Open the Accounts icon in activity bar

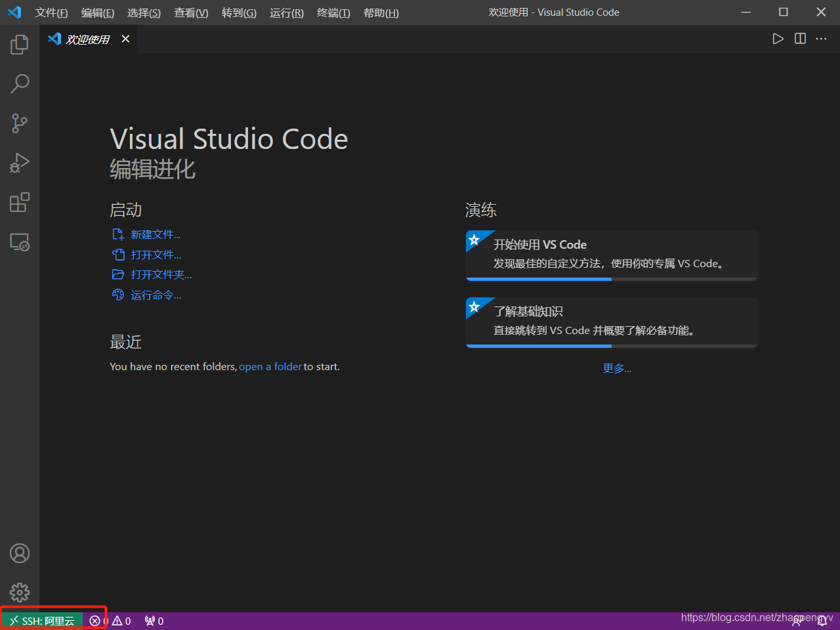coord(20,553)
